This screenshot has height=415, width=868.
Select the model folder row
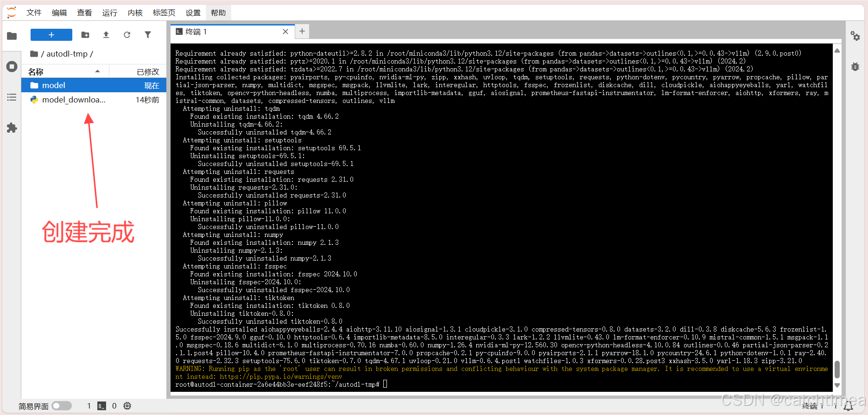(x=94, y=85)
